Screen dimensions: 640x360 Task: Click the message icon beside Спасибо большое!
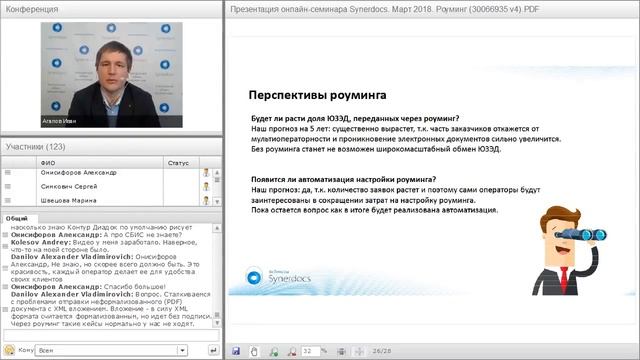coord(5,287)
